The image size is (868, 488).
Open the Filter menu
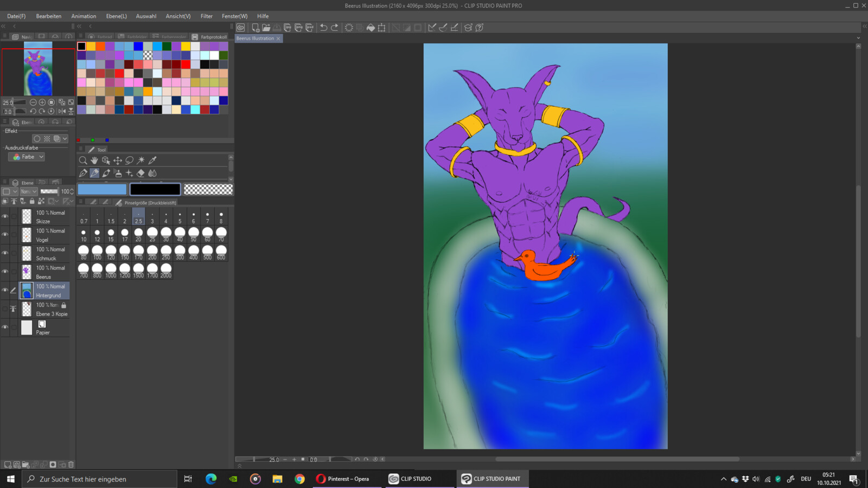pos(207,16)
